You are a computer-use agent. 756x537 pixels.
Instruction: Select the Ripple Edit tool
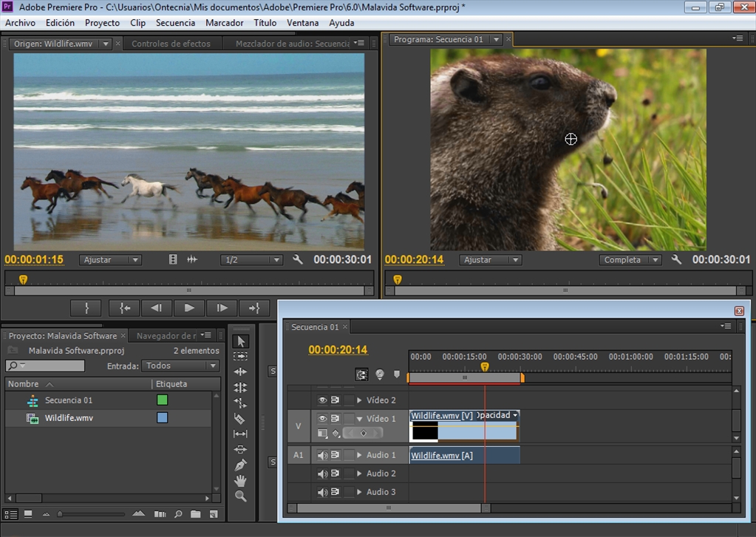pyautogui.click(x=241, y=372)
